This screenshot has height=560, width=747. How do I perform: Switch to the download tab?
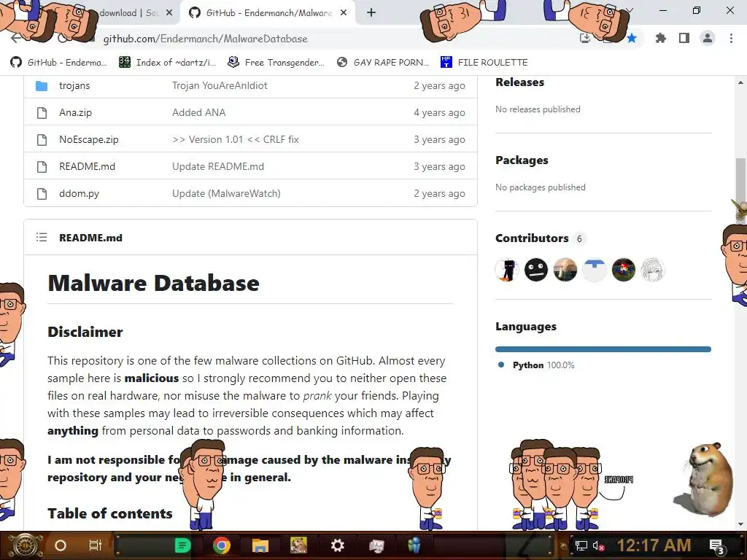point(128,13)
